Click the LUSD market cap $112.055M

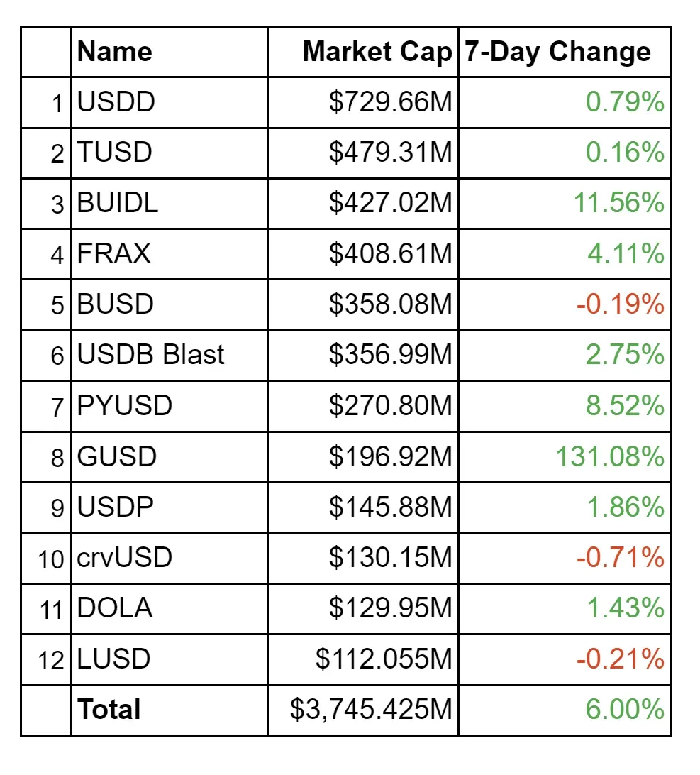pyautogui.click(x=384, y=659)
